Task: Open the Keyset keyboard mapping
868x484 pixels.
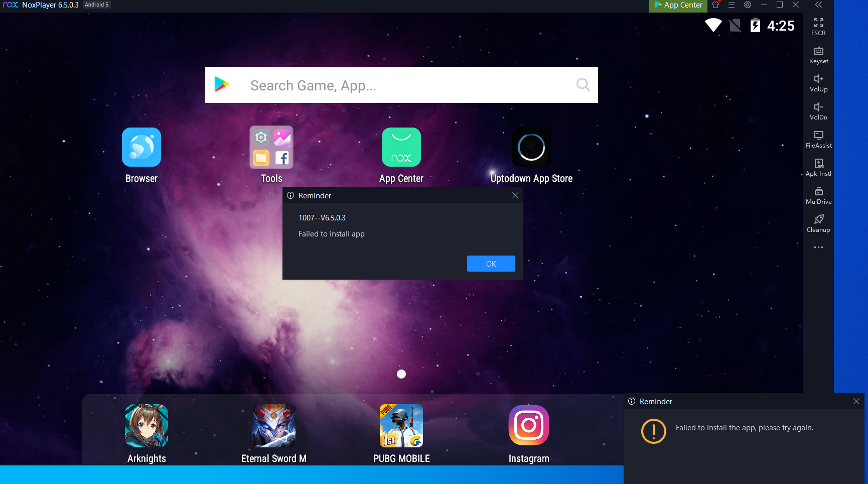Action: [818, 55]
